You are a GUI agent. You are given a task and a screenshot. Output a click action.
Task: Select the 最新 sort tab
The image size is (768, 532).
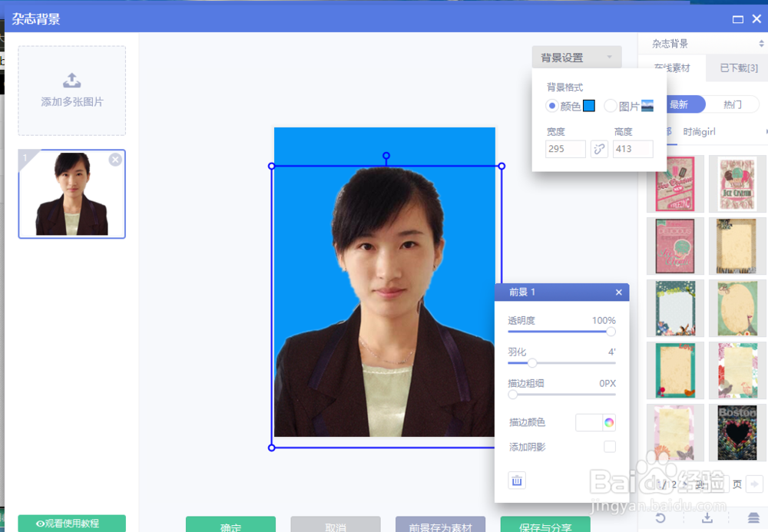point(680,104)
